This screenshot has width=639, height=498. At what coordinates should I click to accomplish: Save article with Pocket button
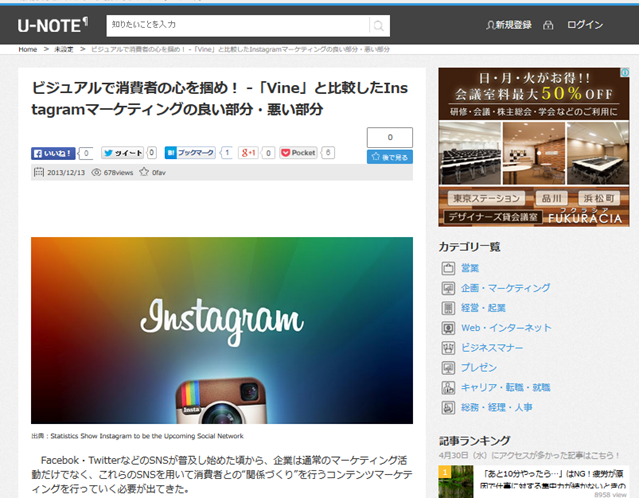(298, 153)
